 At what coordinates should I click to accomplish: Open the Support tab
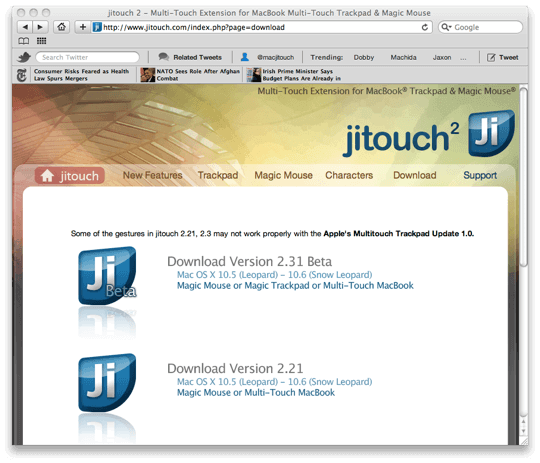[480, 175]
